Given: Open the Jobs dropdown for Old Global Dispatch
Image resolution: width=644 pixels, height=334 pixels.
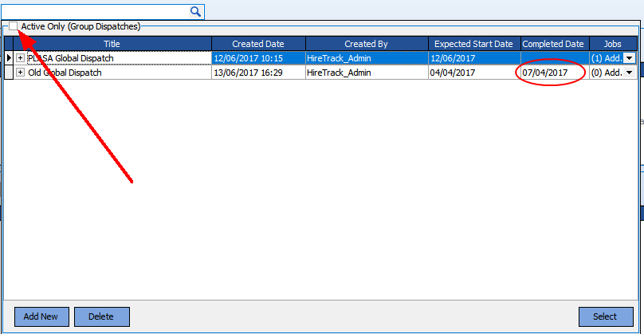Looking at the screenshot, I should point(629,73).
